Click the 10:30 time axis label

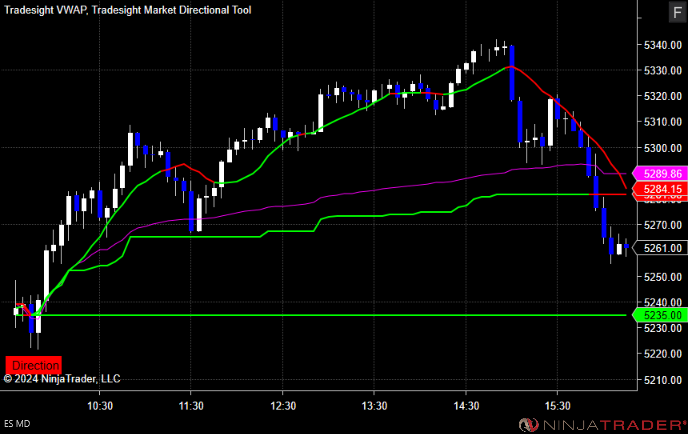coord(100,405)
